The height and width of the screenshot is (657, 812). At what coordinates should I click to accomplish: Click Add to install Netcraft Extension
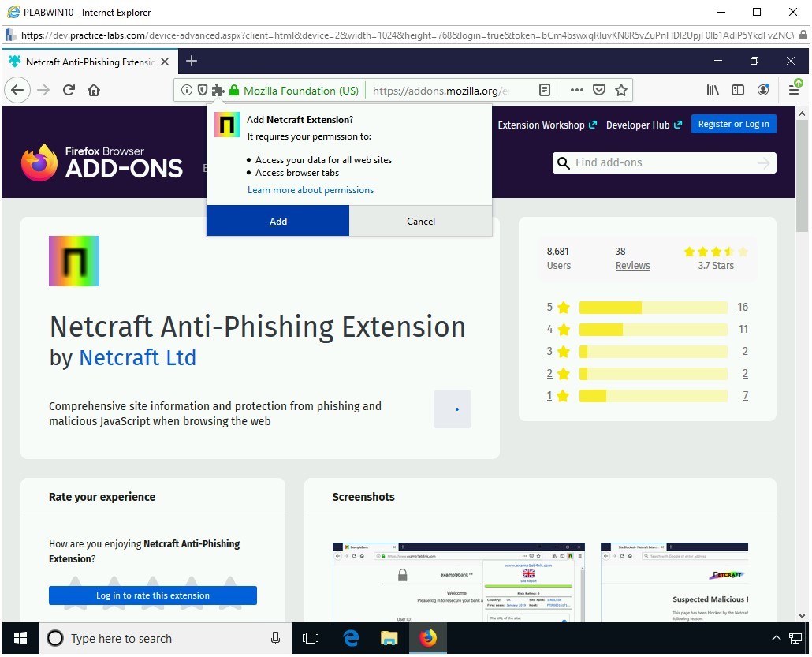tap(277, 222)
